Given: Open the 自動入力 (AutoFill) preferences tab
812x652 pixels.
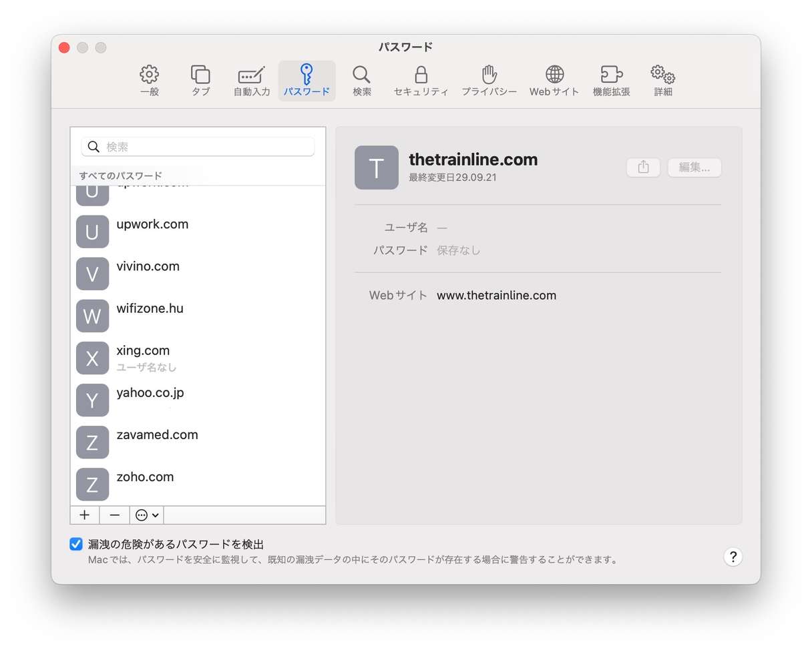Looking at the screenshot, I should (252, 81).
